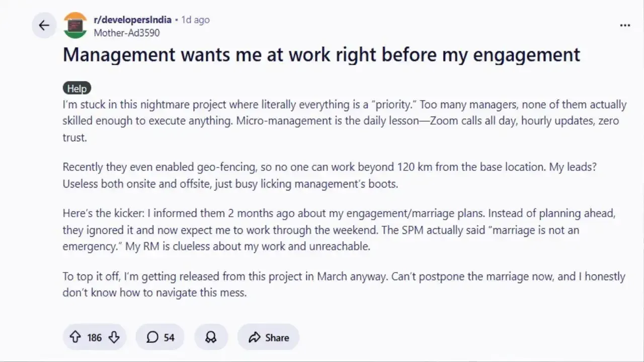Filter by the Help flair tag
This screenshot has width=644, height=362.
[x=77, y=88]
